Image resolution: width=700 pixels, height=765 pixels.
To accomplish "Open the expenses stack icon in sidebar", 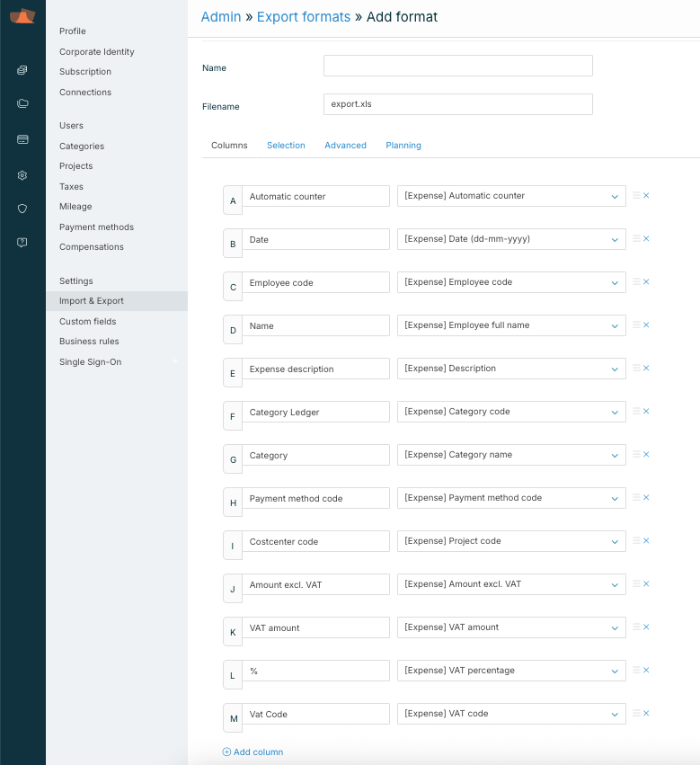I will pyautogui.click(x=22, y=70).
